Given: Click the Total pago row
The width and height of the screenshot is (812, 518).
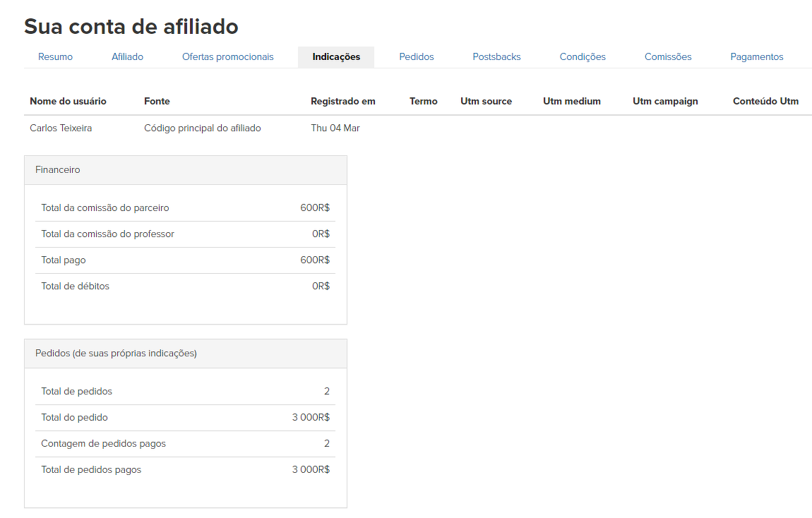Looking at the screenshot, I should 185,260.
